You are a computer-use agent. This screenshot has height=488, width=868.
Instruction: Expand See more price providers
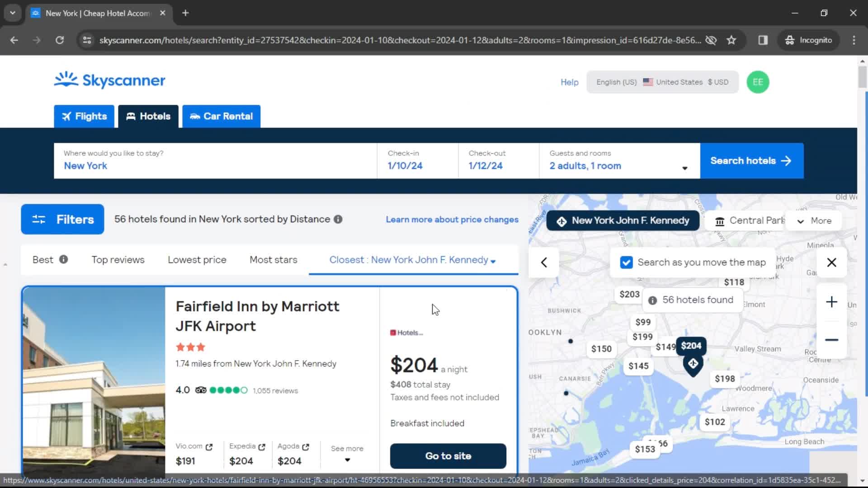(x=347, y=454)
